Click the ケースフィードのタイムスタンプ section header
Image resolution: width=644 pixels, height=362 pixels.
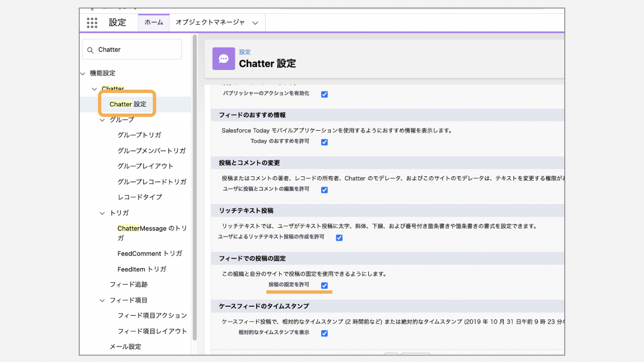pyautogui.click(x=388, y=306)
